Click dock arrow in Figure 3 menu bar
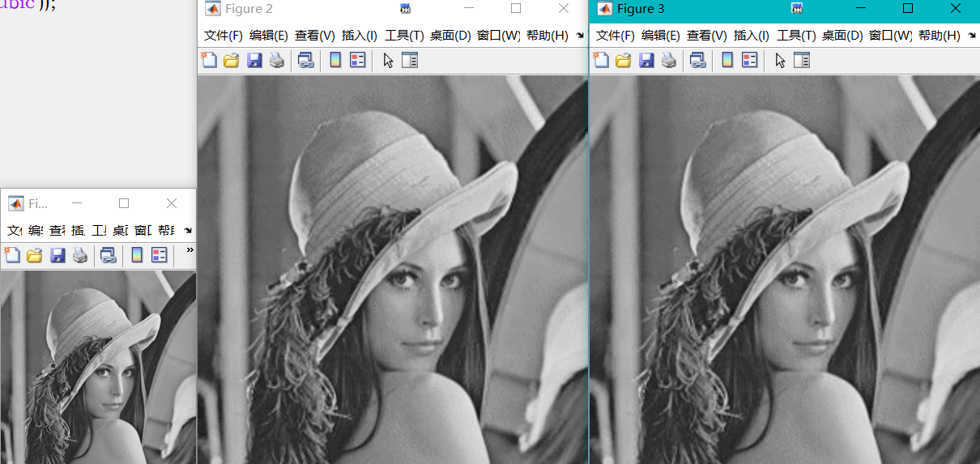Viewport: 980px width, 464px height. coord(972,36)
